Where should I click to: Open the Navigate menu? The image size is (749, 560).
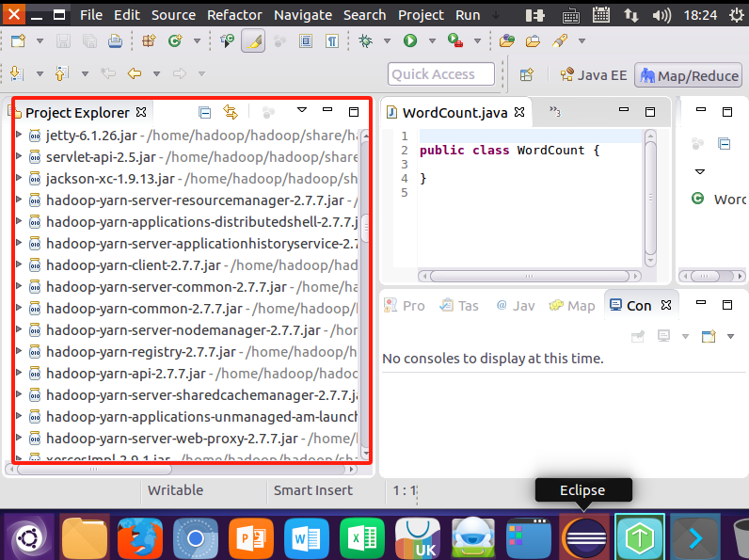pos(303,15)
